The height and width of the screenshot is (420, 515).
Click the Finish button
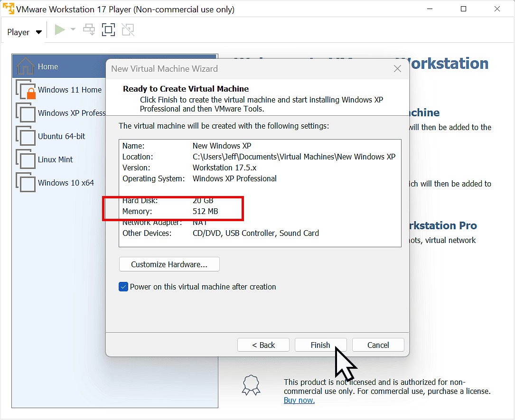click(x=320, y=345)
